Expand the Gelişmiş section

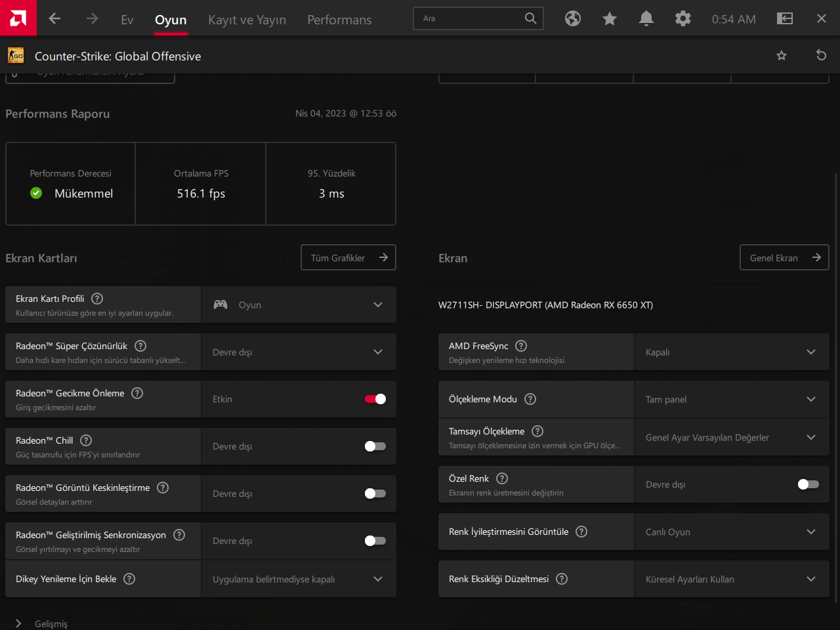coord(42,623)
